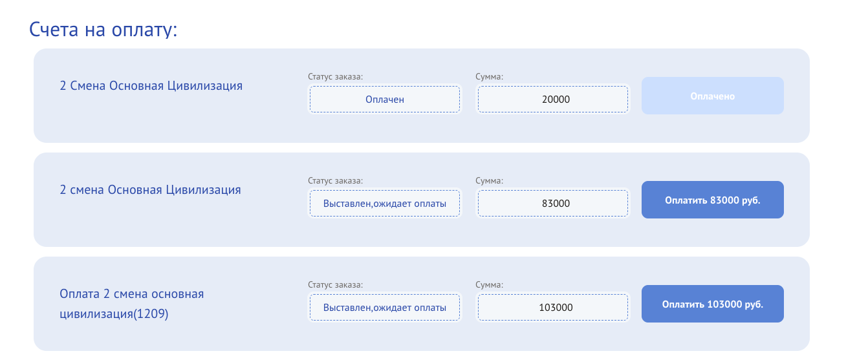Click the paid invoice title "2 Смена Основная Цивилизация"
The width and height of the screenshot is (868, 360).
point(151,85)
